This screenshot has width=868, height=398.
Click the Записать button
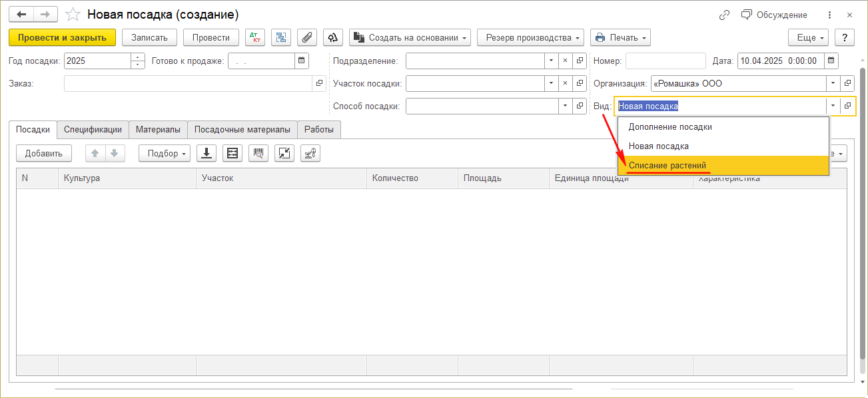click(x=149, y=38)
